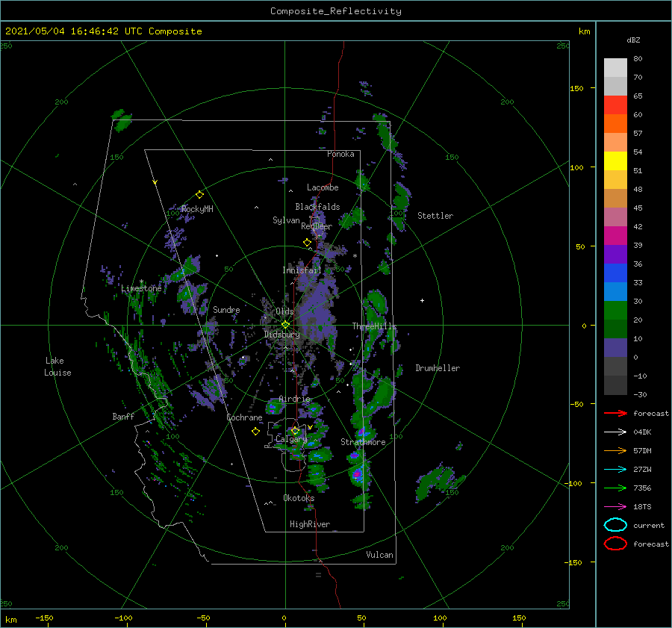Click the Calgary city label
The image size is (672, 628).
click(291, 439)
